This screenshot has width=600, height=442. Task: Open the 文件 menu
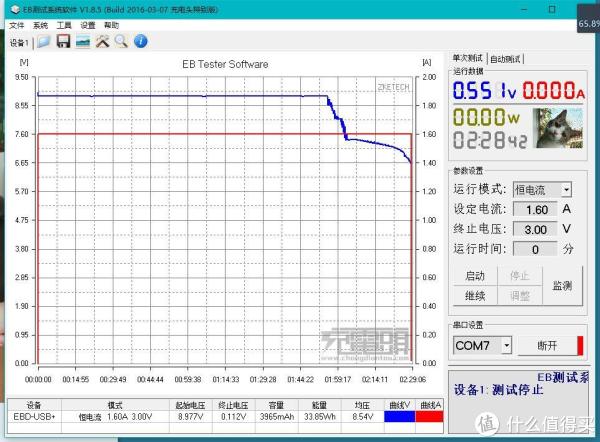point(16,25)
